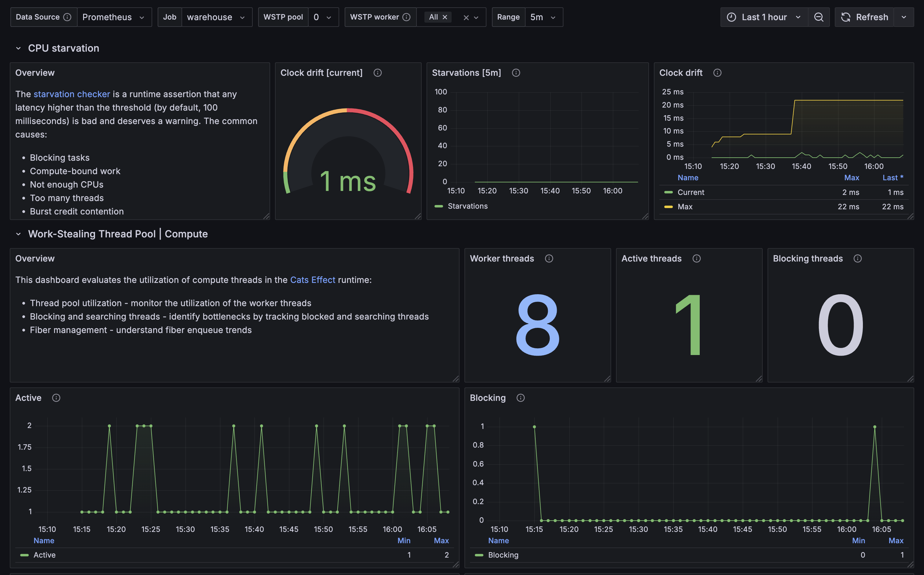Click info icon on Worker threads panel
This screenshot has width=924, height=575.
(549, 258)
